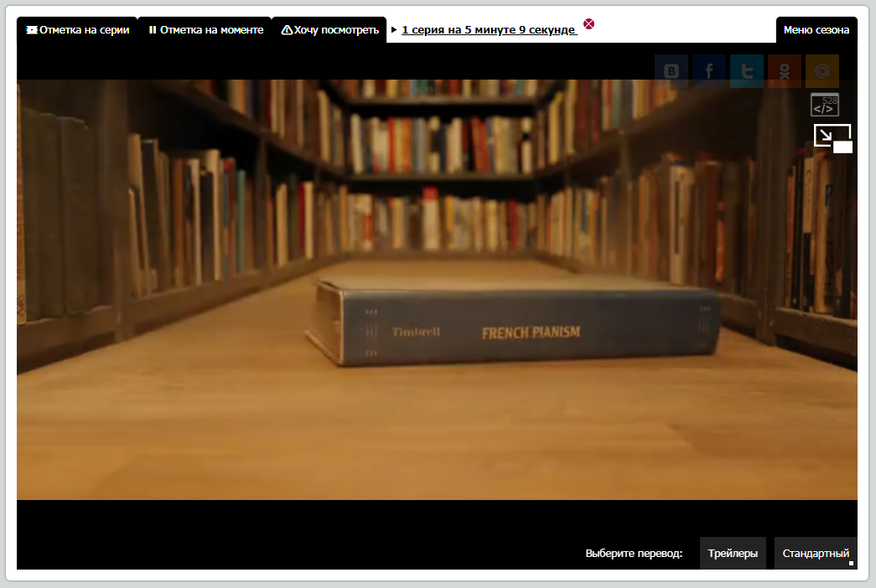876x588 pixels.
Task: Click ticket icon in Отметка на серии
Action: click(x=32, y=29)
